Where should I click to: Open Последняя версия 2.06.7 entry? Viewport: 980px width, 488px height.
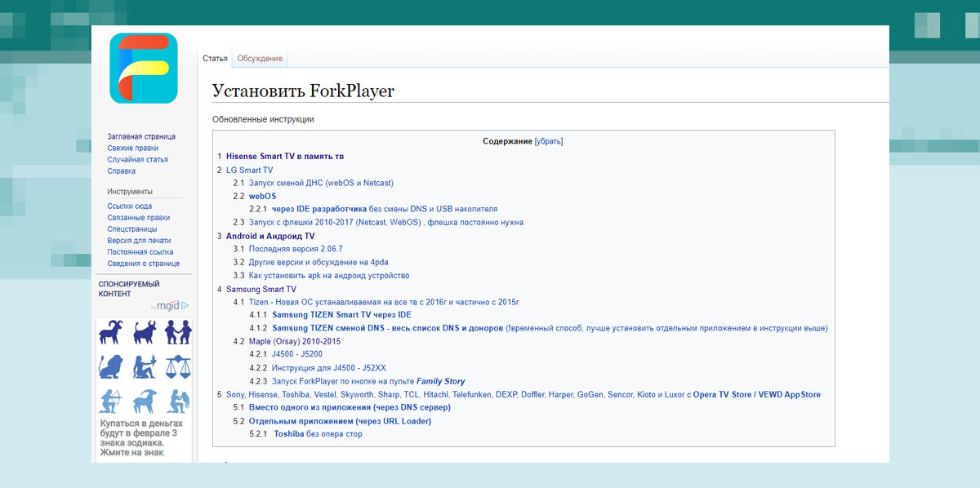(x=296, y=249)
